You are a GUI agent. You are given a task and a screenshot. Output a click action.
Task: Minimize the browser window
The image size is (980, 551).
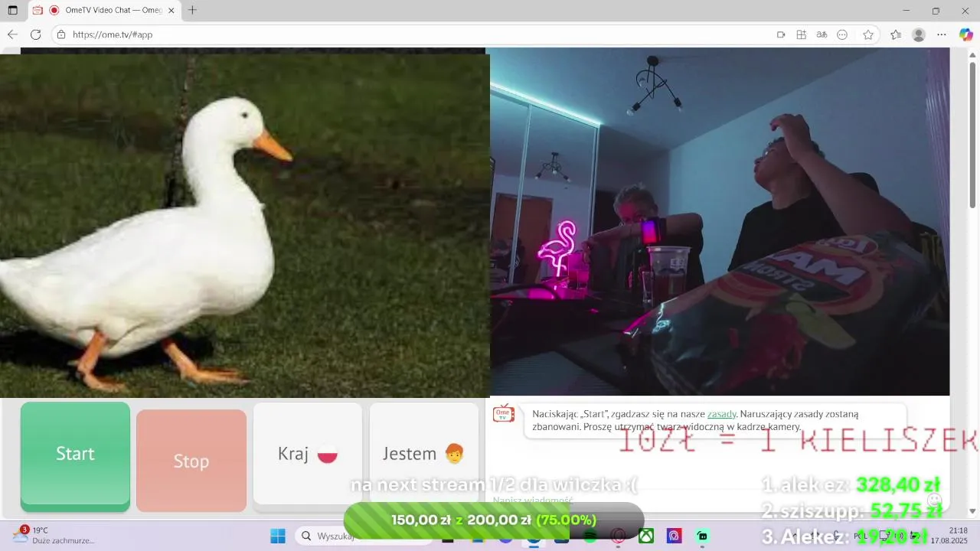[x=906, y=11]
